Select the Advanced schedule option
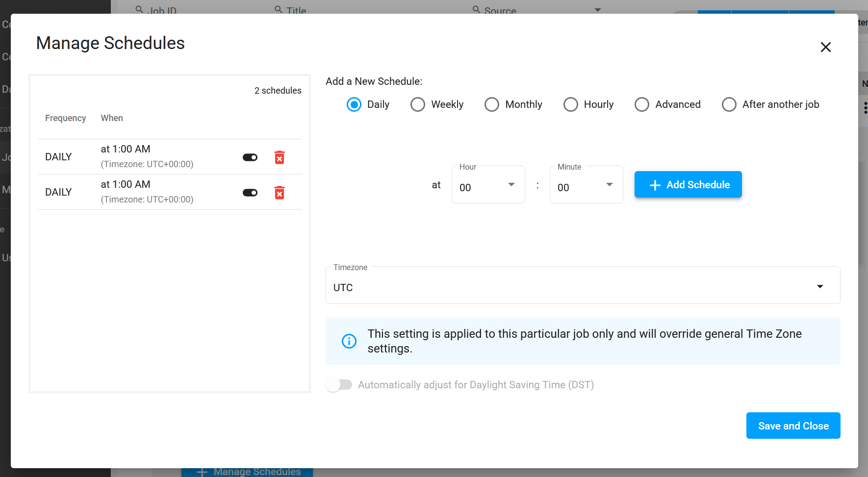Screen dimensions: 868x477 [642, 104]
